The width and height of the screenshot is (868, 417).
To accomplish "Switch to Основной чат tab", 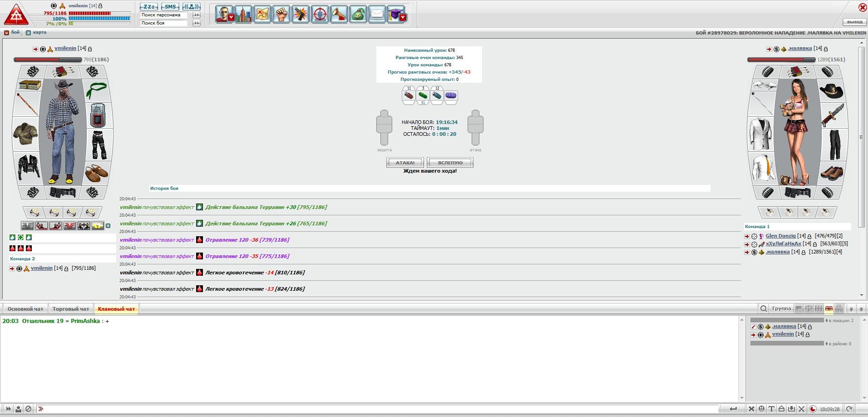I will (25, 309).
